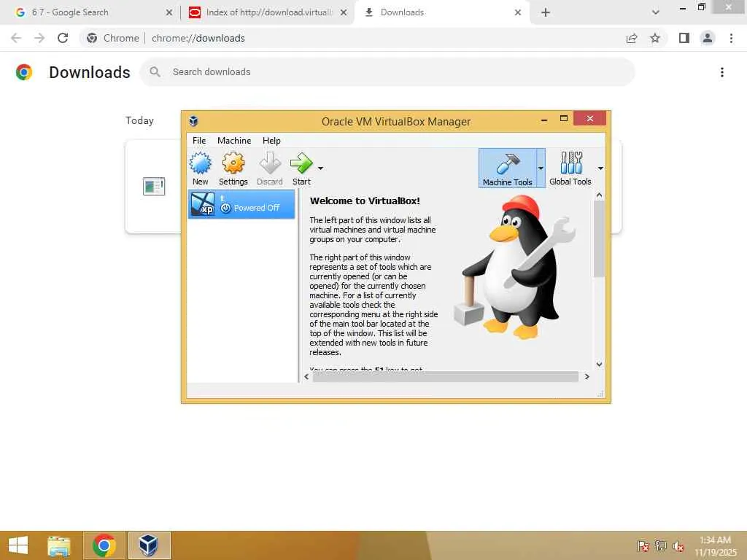Viewport: 747px width, 560px height.
Task: Close the Downloads tab
Action: click(518, 12)
